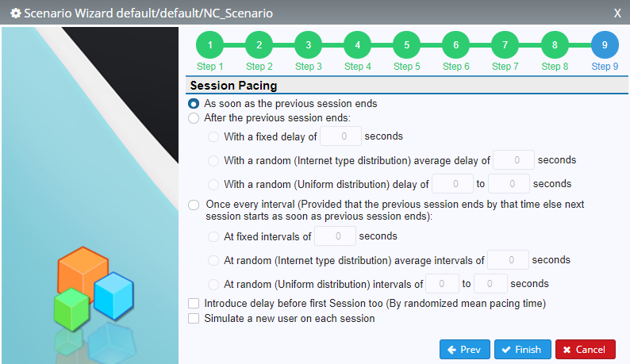Navigate to Step 7 circle

[x=505, y=45]
